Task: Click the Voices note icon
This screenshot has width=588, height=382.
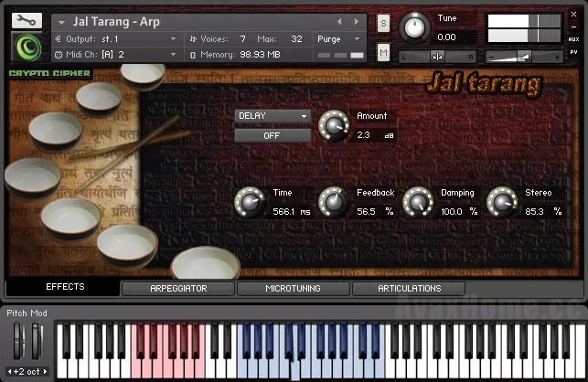Action: [193, 38]
